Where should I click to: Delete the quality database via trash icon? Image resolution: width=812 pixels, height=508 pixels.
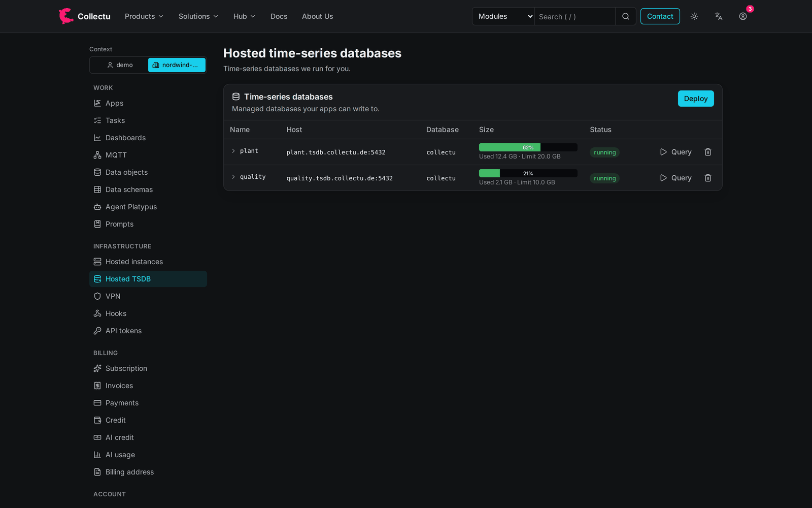(708, 178)
